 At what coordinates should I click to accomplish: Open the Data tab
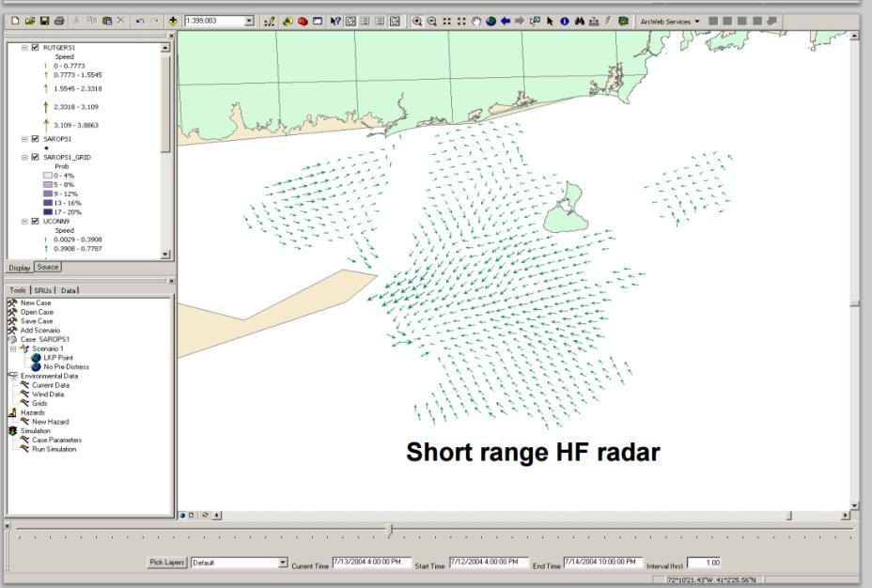click(x=69, y=290)
